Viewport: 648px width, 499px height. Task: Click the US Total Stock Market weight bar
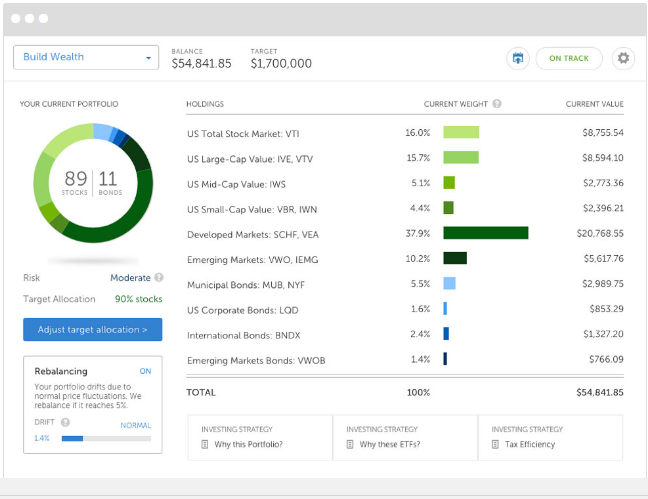(461, 132)
